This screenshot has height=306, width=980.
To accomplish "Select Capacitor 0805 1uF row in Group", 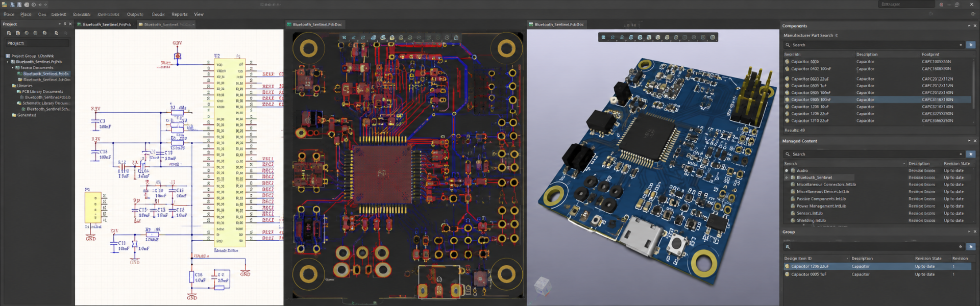I will [877, 274].
